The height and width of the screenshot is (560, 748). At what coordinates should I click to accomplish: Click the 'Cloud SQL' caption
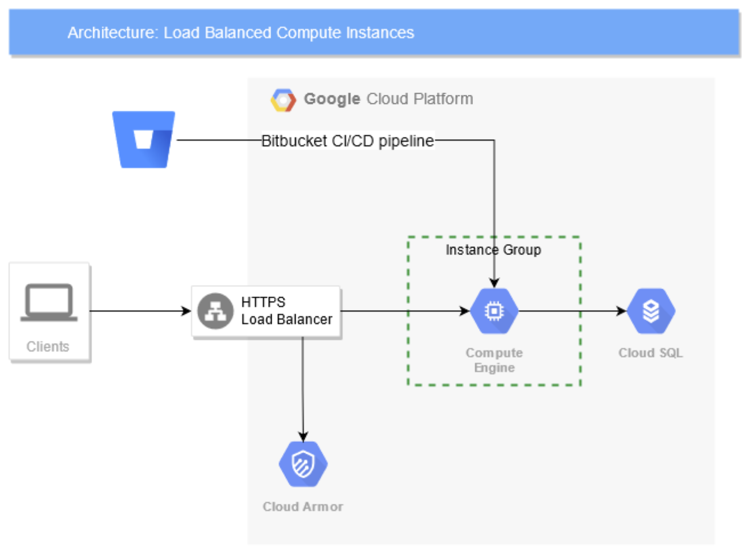(x=651, y=353)
